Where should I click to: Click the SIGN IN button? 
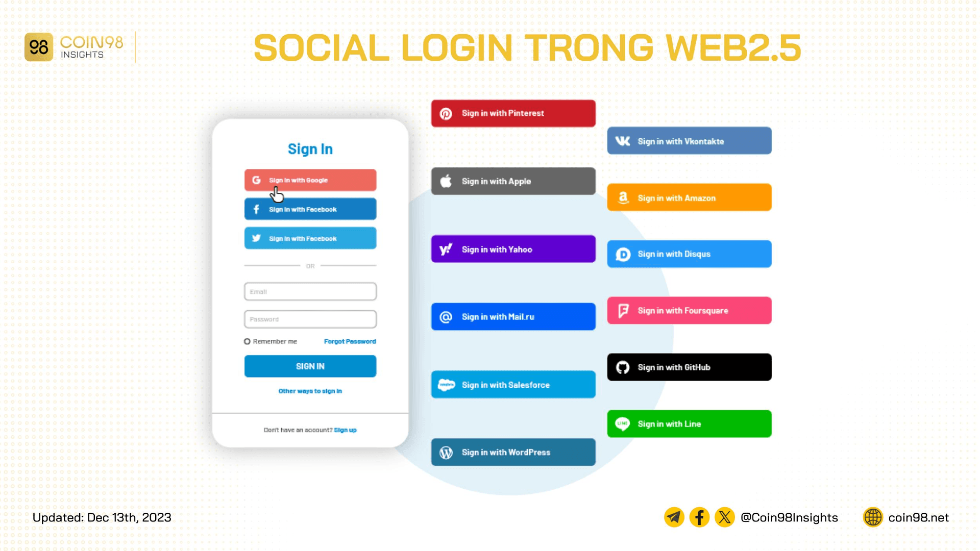pos(310,366)
